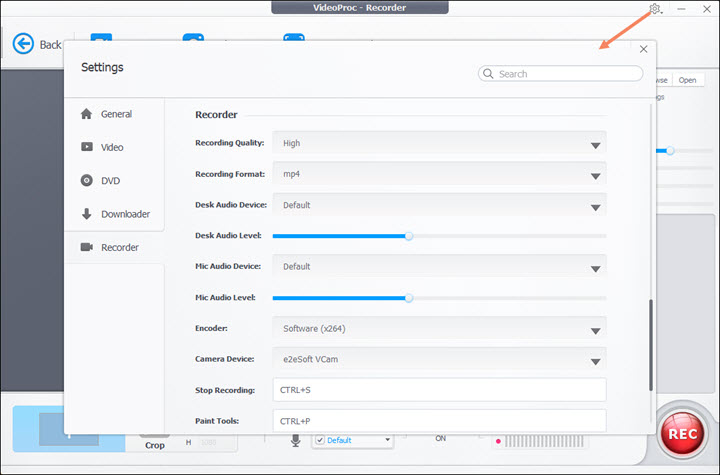This screenshot has width=720, height=475.
Task: Adjust the Mic Audio Level slider
Action: (x=409, y=298)
